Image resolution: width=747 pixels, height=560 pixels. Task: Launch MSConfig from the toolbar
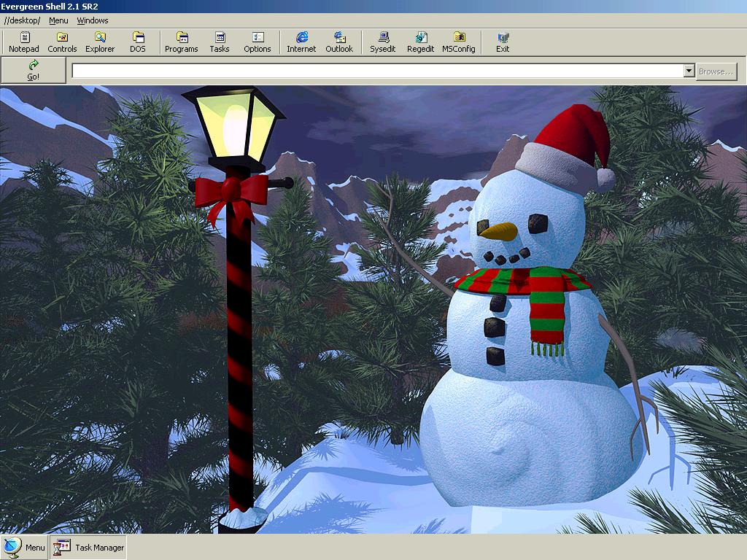pyautogui.click(x=459, y=42)
